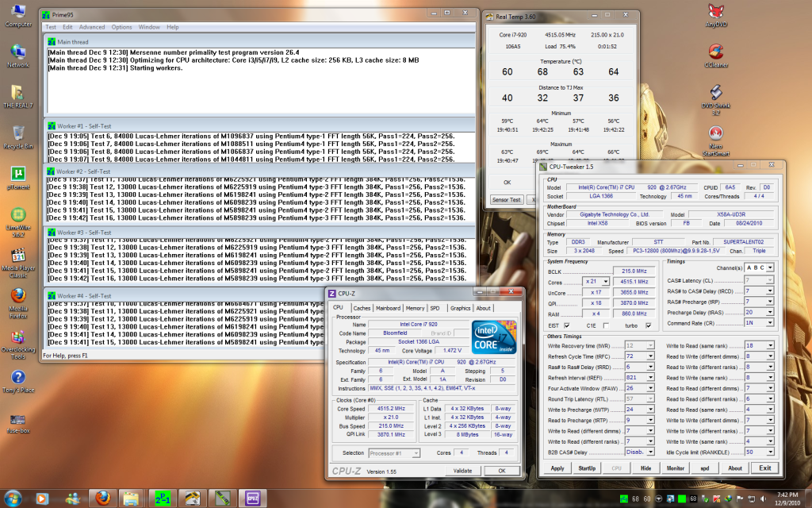Launch CCleaner desktop shortcut
This screenshot has height=508, width=812.
716,56
